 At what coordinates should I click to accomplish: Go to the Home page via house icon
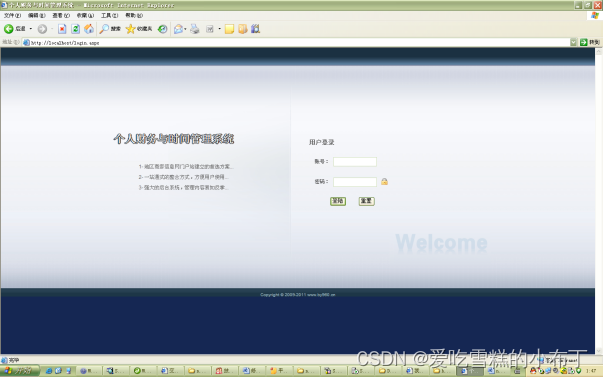(89, 29)
